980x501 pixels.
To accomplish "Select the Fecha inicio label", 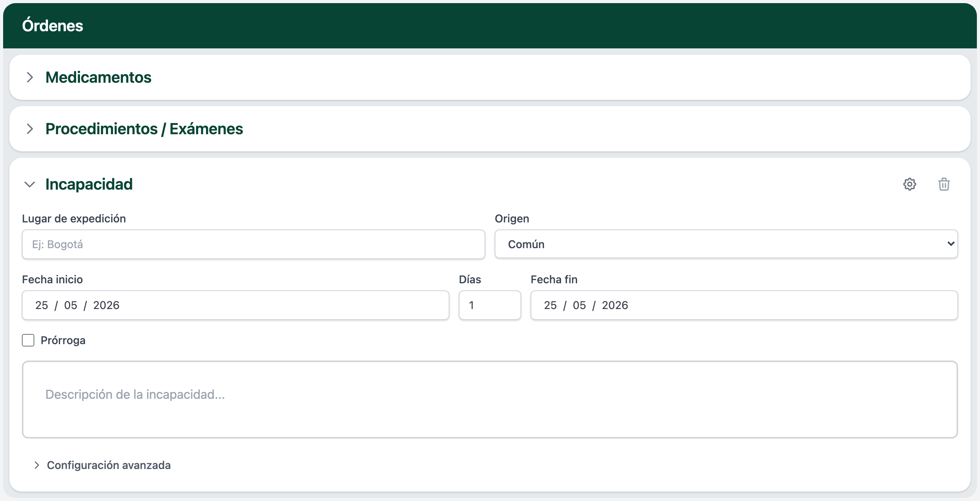I will click(x=52, y=279).
